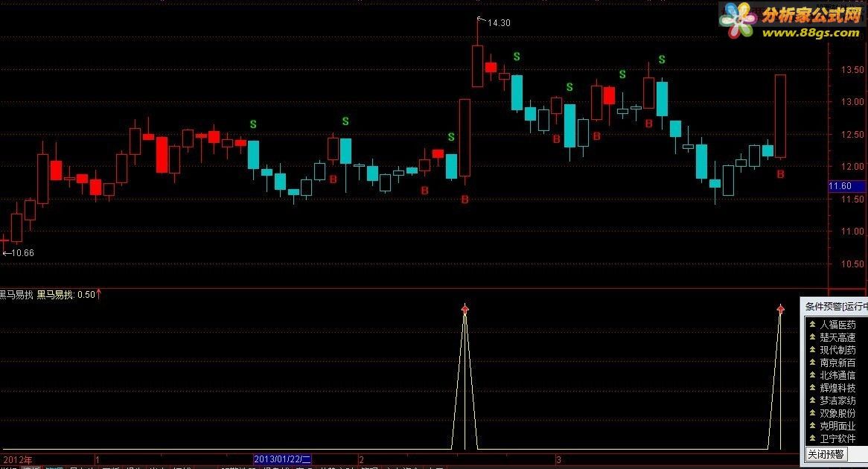
Task: Select 人福医药 in the alert list
Action: pos(837,325)
